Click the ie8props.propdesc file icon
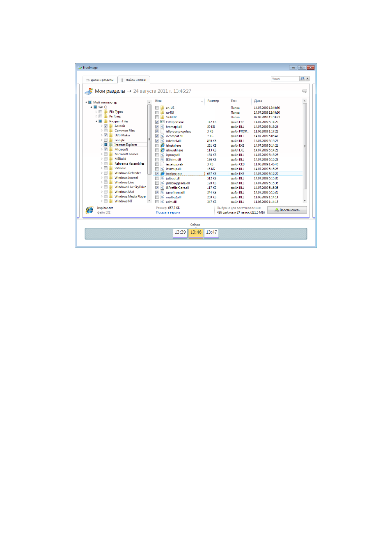Image resolution: width=392 pixels, height=554 pixels. click(x=163, y=131)
